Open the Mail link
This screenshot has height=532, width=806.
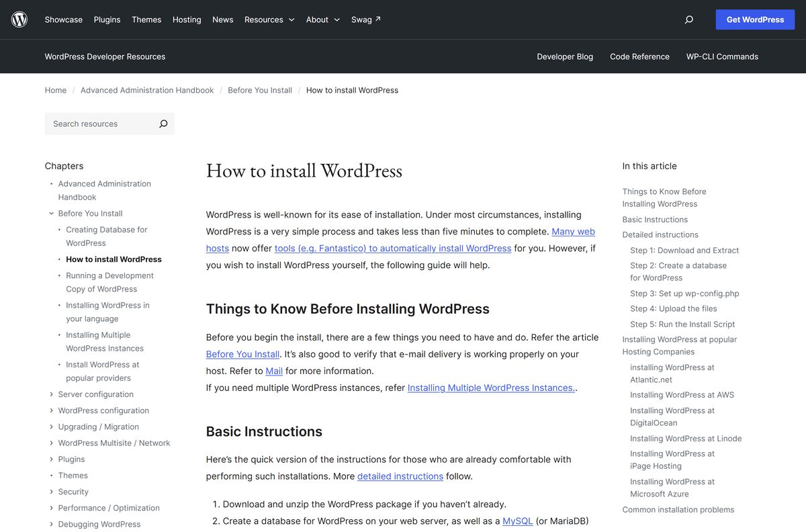coord(274,371)
